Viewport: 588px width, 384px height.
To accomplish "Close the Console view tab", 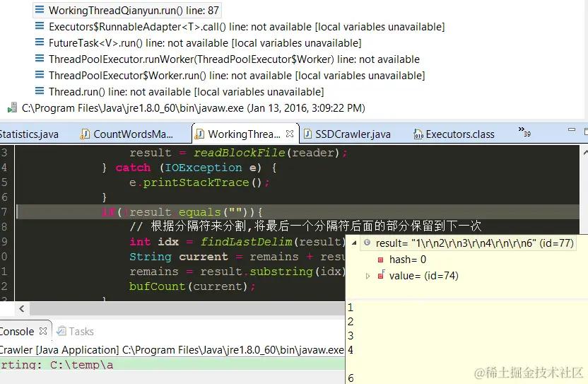I will 43,331.
